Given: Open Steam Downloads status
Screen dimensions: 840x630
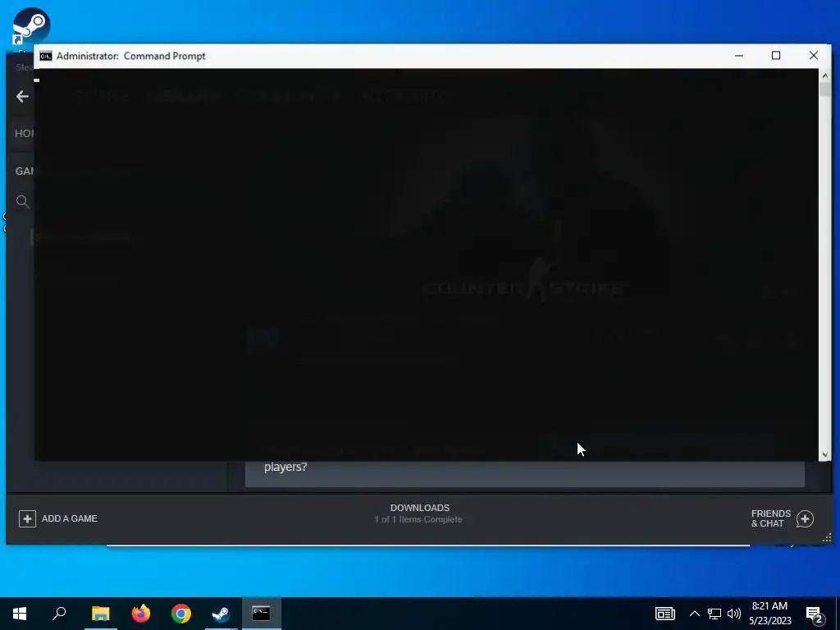Looking at the screenshot, I should click(419, 514).
